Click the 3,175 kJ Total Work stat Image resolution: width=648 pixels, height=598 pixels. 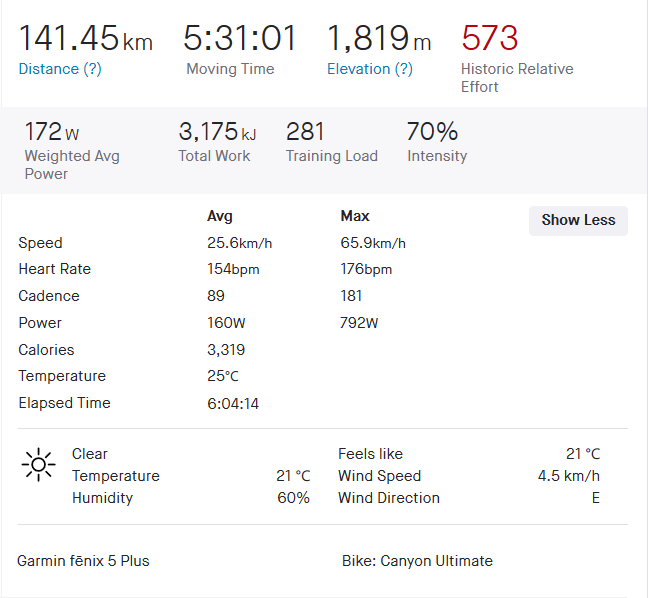(x=217, y=131)
